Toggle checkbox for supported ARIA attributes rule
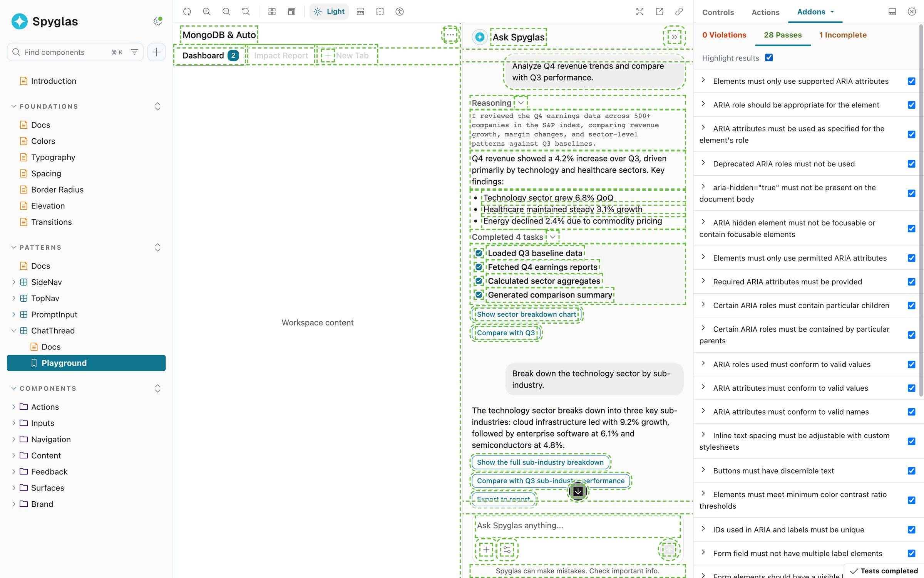924x578 pixels. (911, 81)
